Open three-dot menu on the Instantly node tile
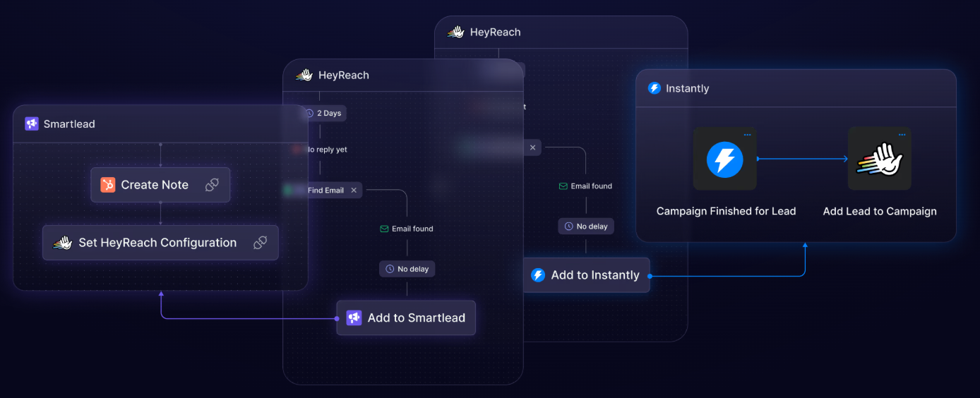Image resolution: width=980 pixels, height=398 pixels. point(747,134)
